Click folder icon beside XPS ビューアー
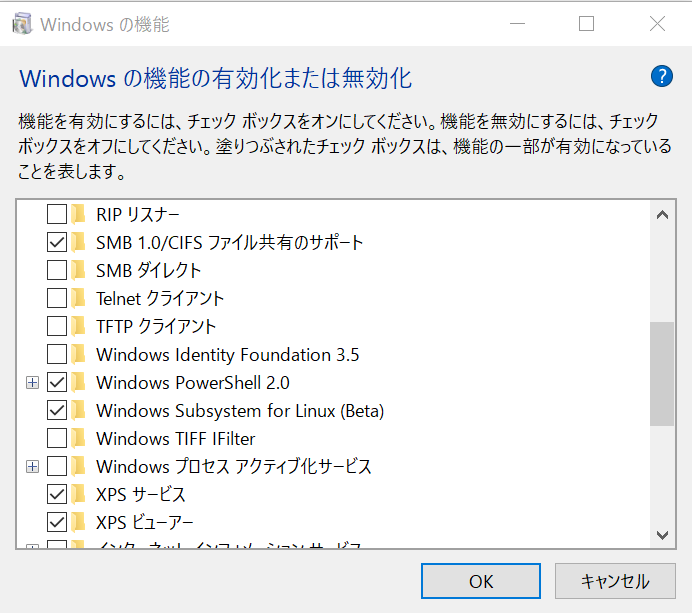The image size is (692, 613). [79, 522]
